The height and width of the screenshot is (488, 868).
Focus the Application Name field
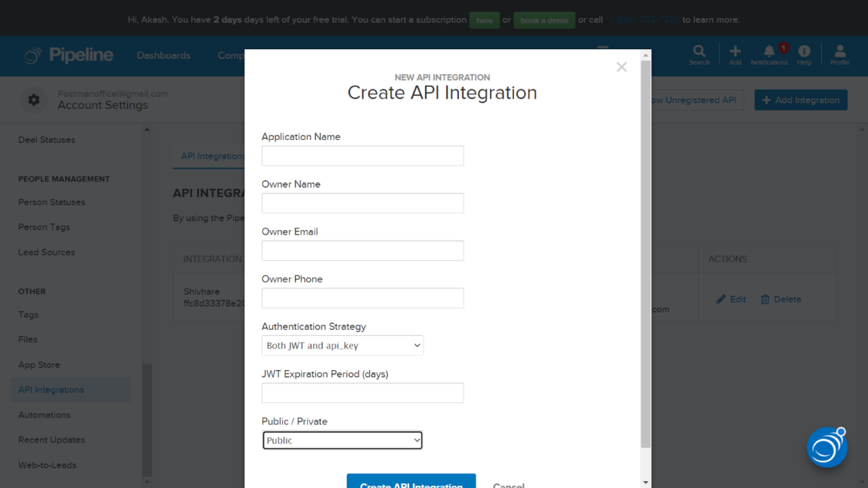point(363,156)
